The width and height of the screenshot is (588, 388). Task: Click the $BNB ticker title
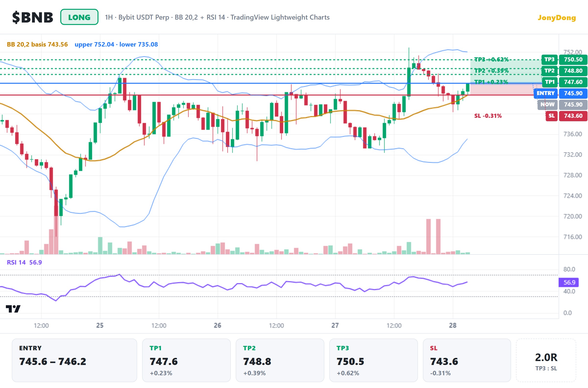pyautogui.click(x=33, y=17)
